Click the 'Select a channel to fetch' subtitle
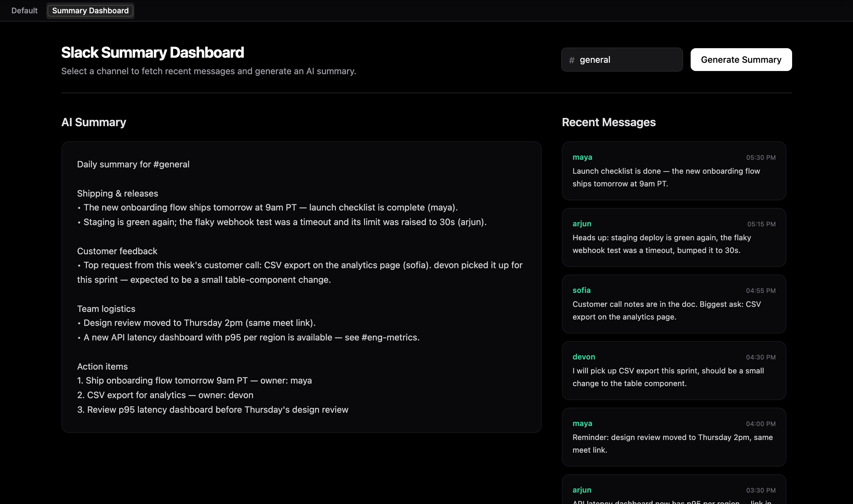The width and height of the screenshot is (853, 504). (x=209, y=71)
